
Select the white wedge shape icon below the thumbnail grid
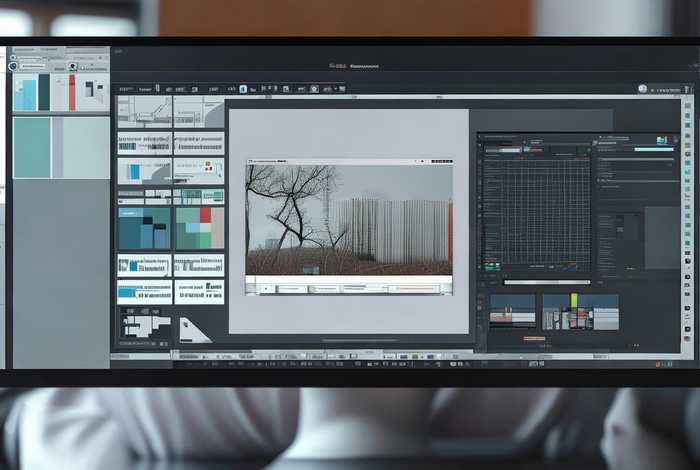point(195,328)
